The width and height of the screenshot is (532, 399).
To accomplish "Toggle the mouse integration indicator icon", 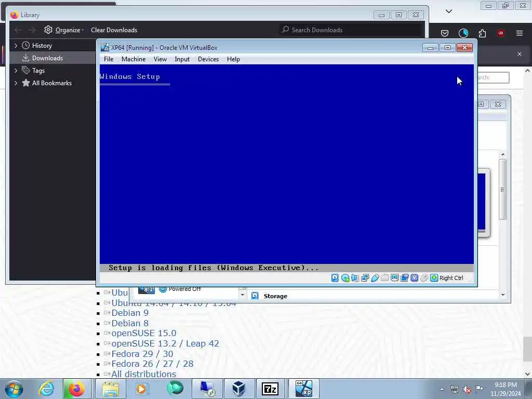I will point(424,278).
